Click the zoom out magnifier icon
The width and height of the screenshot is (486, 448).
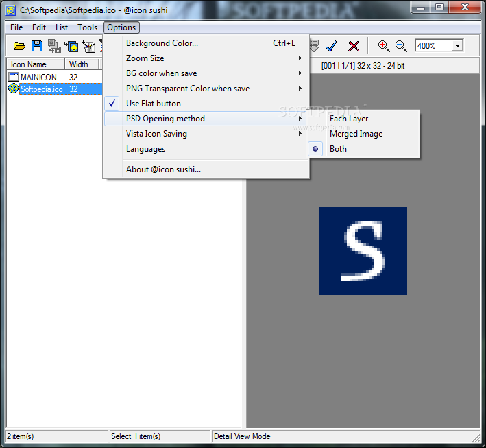point(401,46)
